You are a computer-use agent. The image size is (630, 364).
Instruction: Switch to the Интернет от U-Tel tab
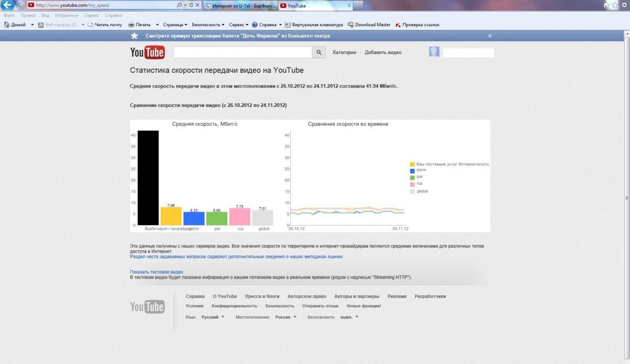pyautogui.click(x=239, y=6)
